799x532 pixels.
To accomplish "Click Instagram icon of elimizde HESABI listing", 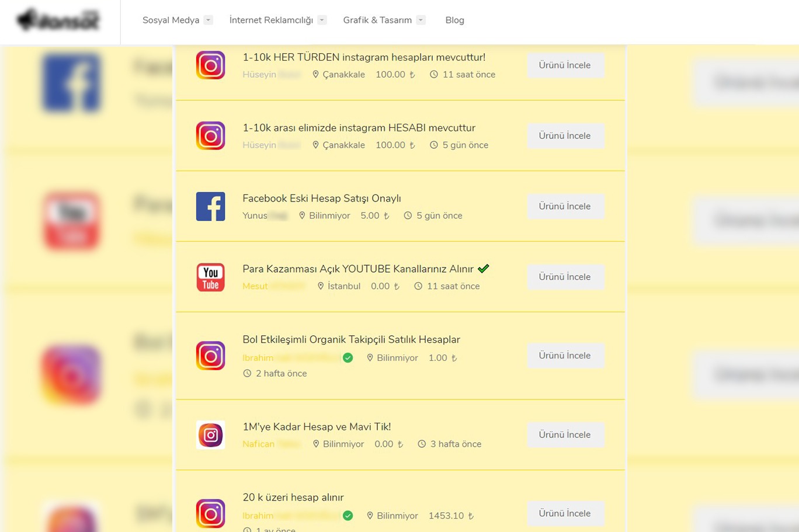I will (210, 135).
